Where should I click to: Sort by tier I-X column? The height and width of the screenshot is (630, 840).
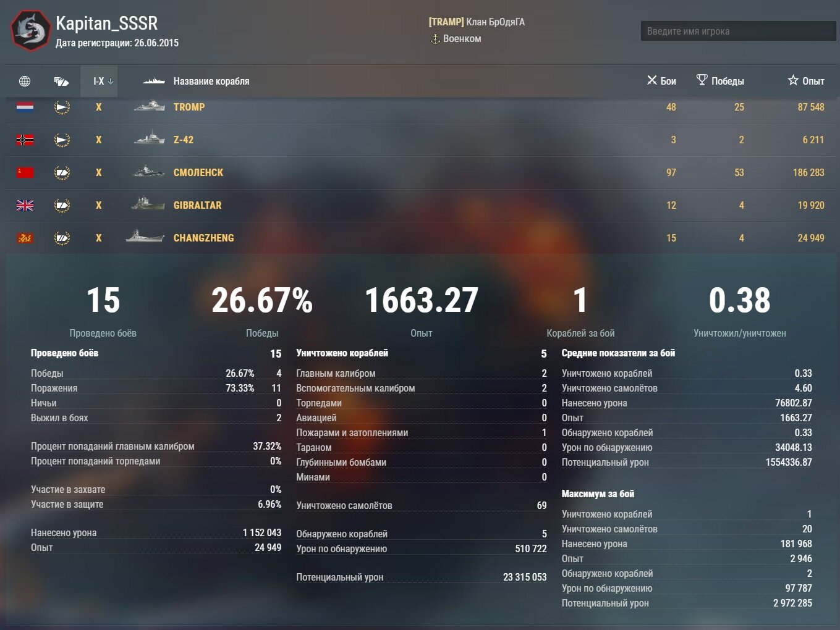click(x=99, y=81)
